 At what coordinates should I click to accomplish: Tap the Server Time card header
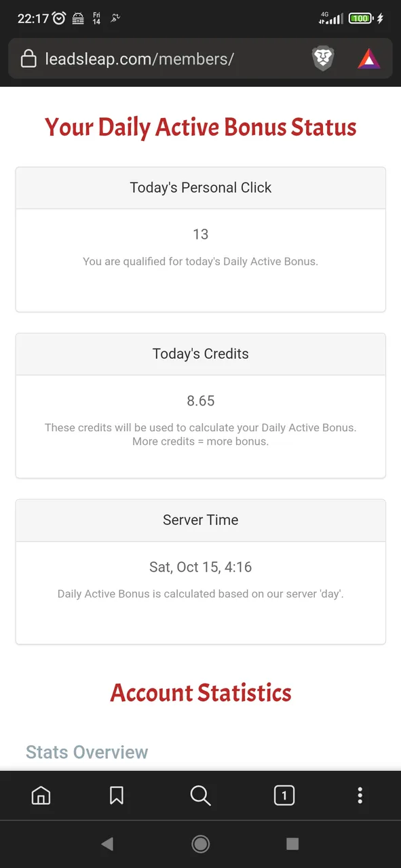pyautogui.click(x=201, y=520)
